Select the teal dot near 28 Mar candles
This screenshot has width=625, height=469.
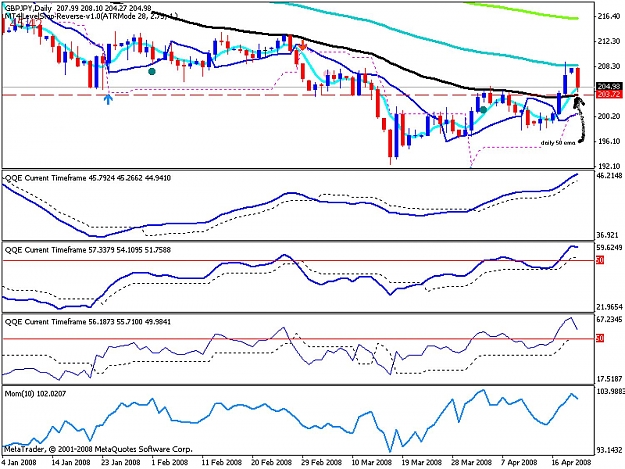point(483,109)
